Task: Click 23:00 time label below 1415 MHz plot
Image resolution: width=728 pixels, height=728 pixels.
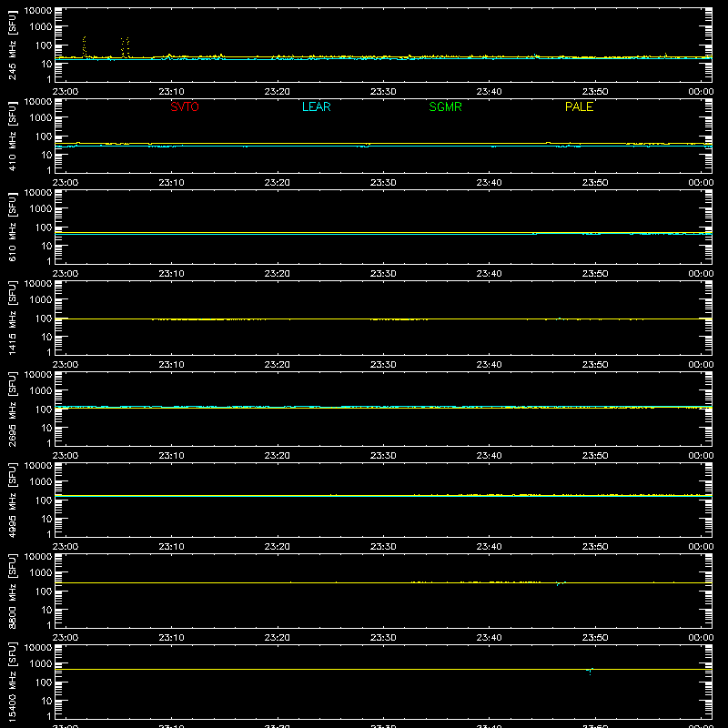Action: pyautogui.click(x=65, y=365)
